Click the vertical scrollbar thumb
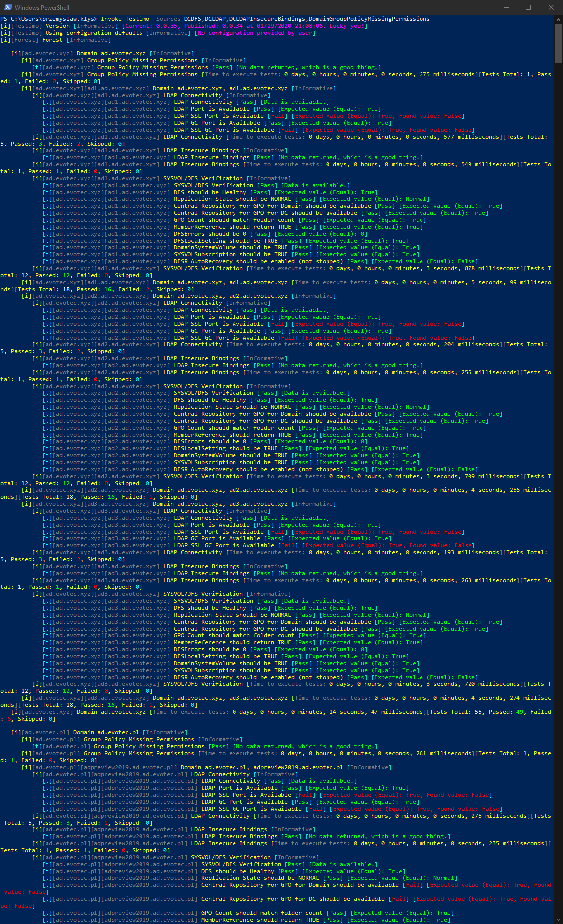 pos(559,42)
